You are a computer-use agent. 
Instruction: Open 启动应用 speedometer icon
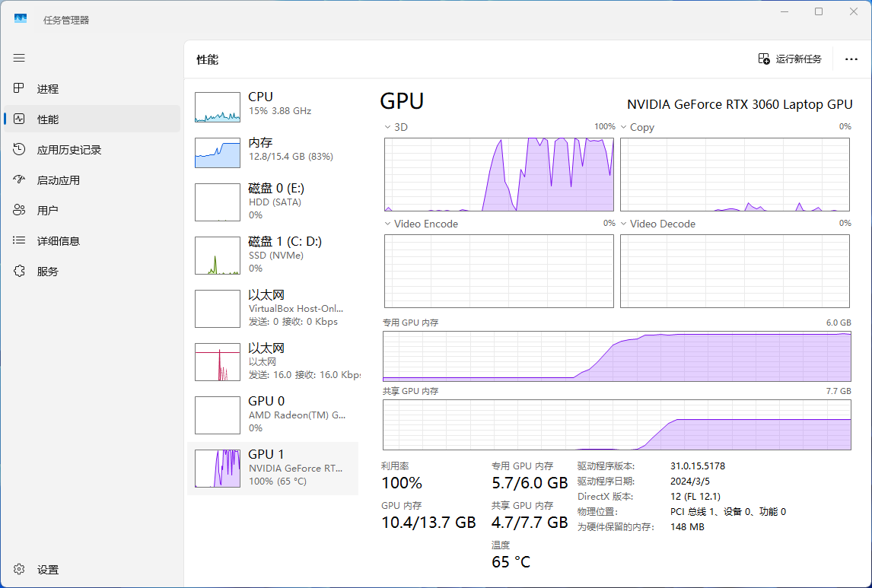19,180
